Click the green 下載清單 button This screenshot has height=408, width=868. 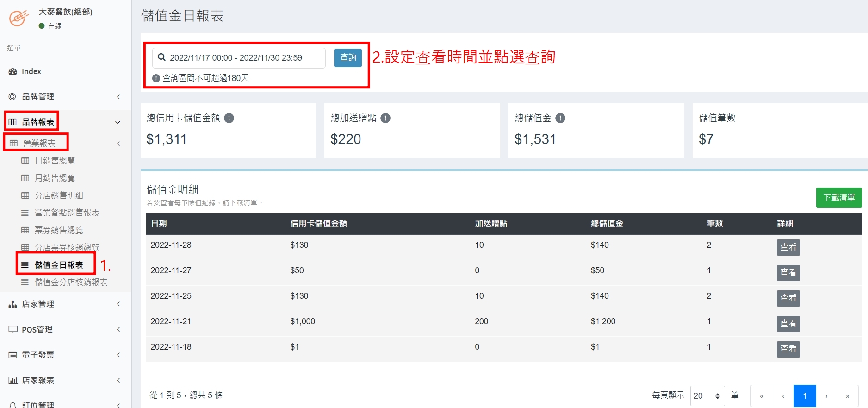[838, 198]
